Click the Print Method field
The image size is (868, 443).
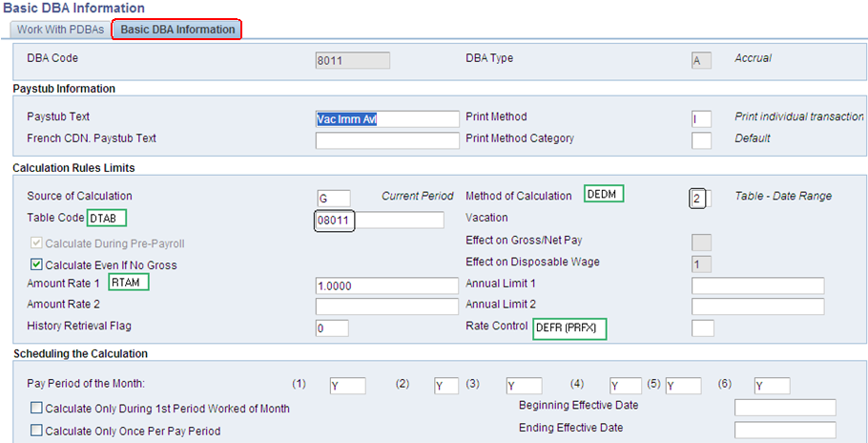(701, 119)
